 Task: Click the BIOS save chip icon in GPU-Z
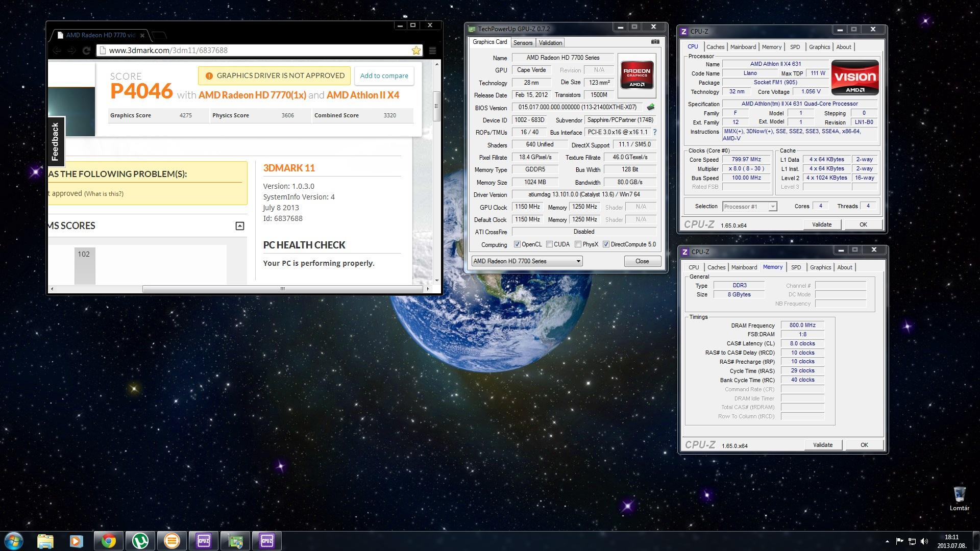pos(650,107)
